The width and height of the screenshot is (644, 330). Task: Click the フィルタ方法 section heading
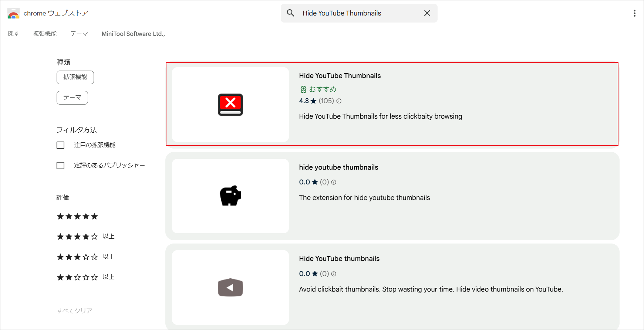point(77,130)
